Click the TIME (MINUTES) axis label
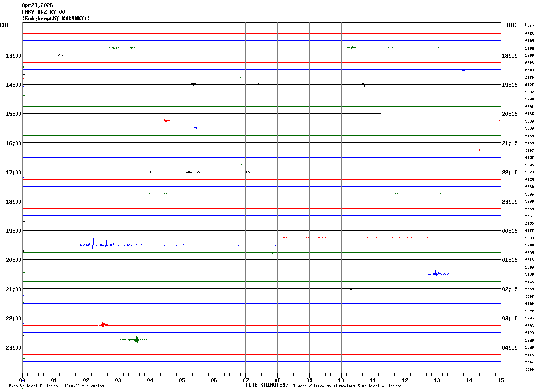This screenshot has width=536, height=392. [x=267, y=385]
